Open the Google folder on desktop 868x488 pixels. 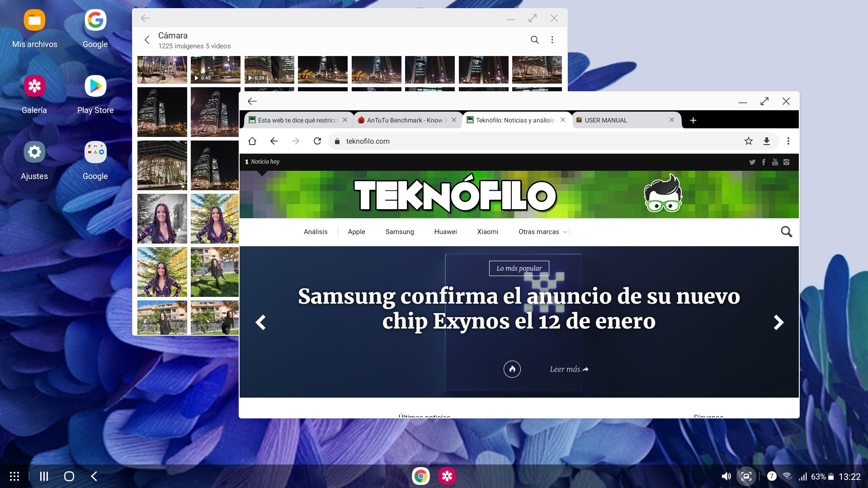coord(95,160)
